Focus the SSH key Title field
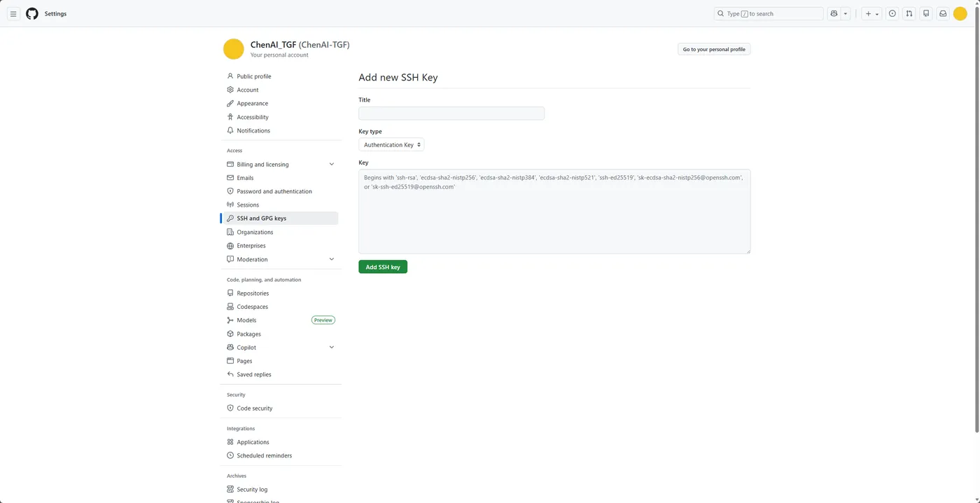Screen dimensions: 980x503 coord(451,113)
